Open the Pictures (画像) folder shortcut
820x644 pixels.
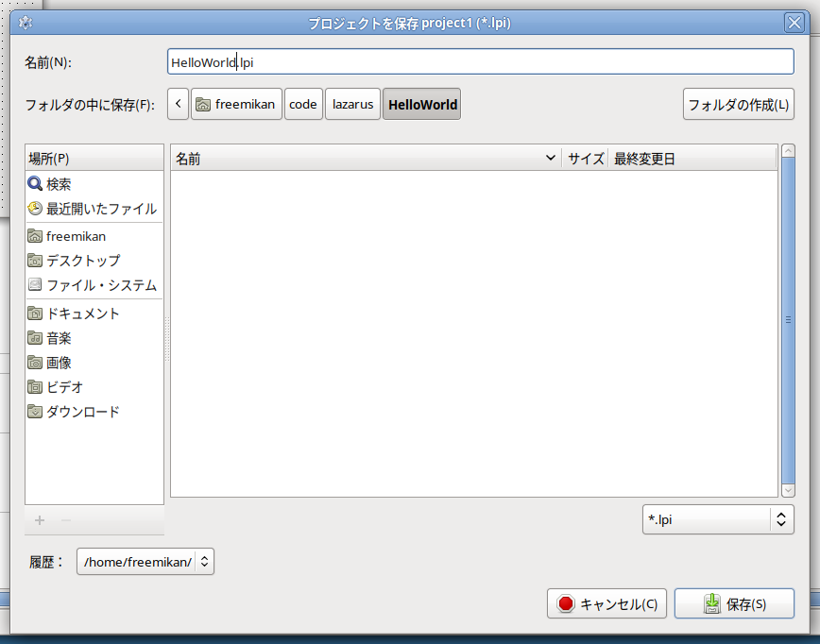point(59,363)
